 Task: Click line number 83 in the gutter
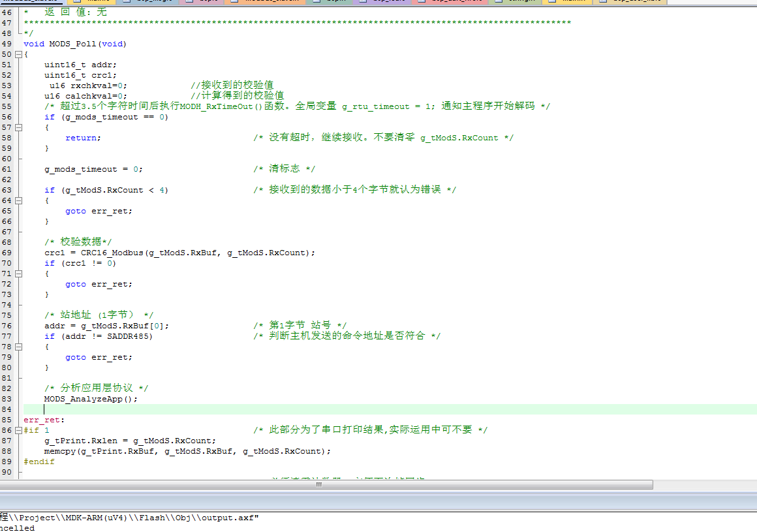(7, 399)
